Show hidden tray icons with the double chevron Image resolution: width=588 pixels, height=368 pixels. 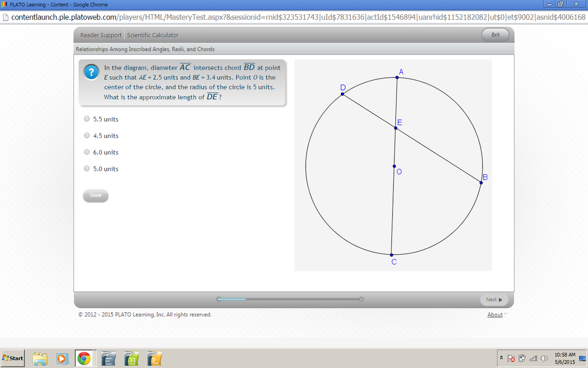(x=502, y=358)
